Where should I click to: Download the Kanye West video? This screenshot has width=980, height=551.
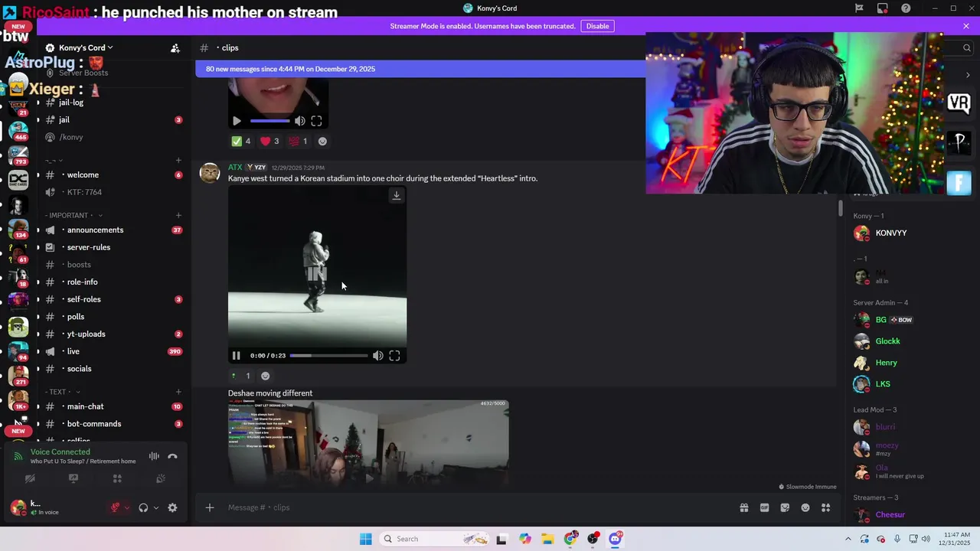pos(397,195)
